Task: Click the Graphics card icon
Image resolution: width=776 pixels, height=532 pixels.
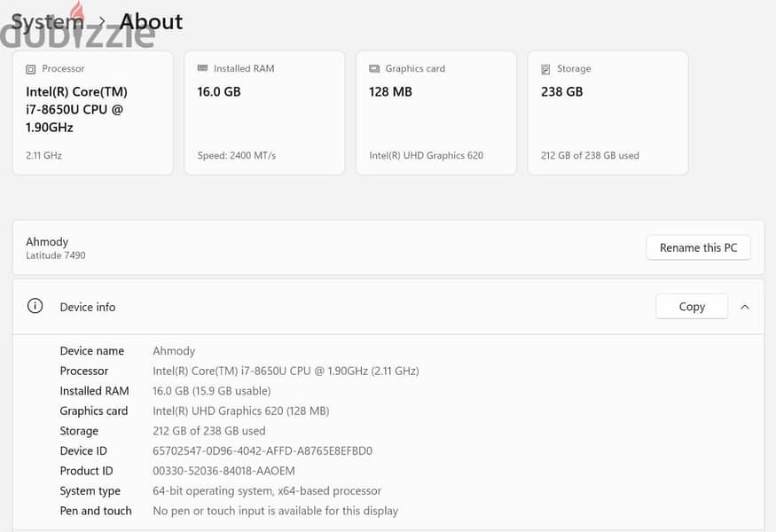Action: [x=374, y=69]
